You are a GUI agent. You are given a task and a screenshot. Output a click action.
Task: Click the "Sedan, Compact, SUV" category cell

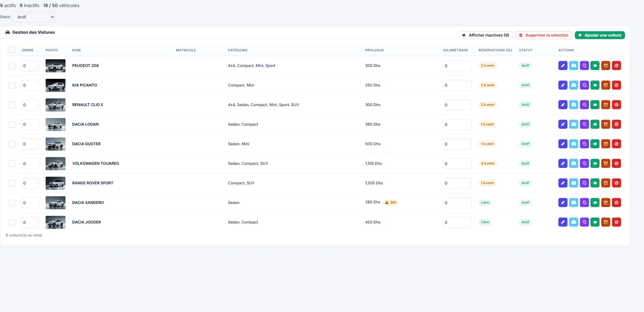[x=248, y=163]
